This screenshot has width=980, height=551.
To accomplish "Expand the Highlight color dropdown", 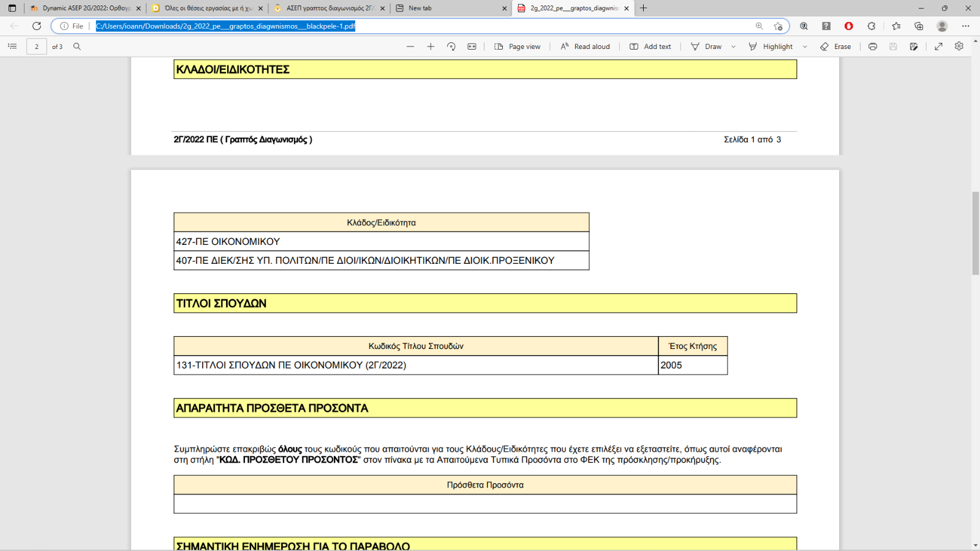I will [805, 47].
